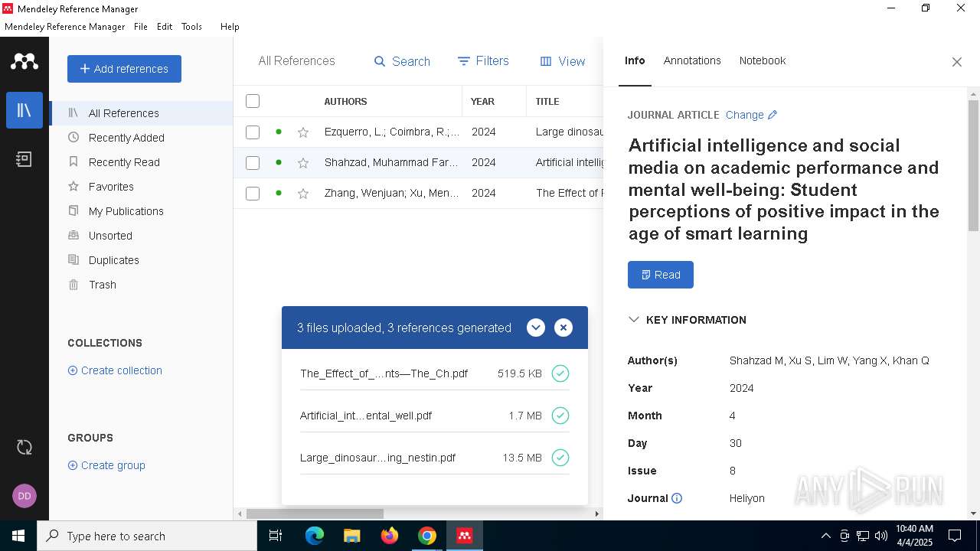Sort references by AUTHORS column
Screen dimensions: 980x551
coord(345,101)
